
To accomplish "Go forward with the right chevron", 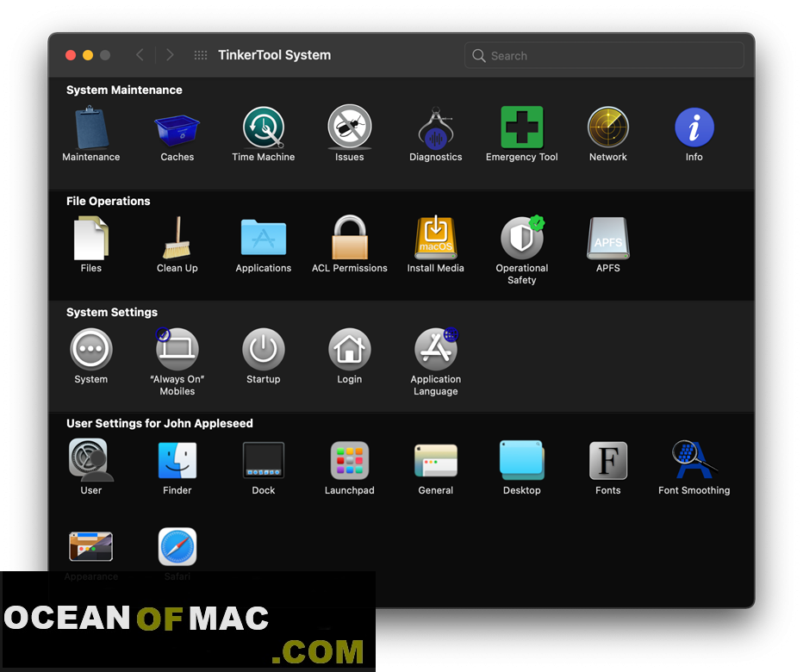I will pyautogui.click(x=170, y=55).
